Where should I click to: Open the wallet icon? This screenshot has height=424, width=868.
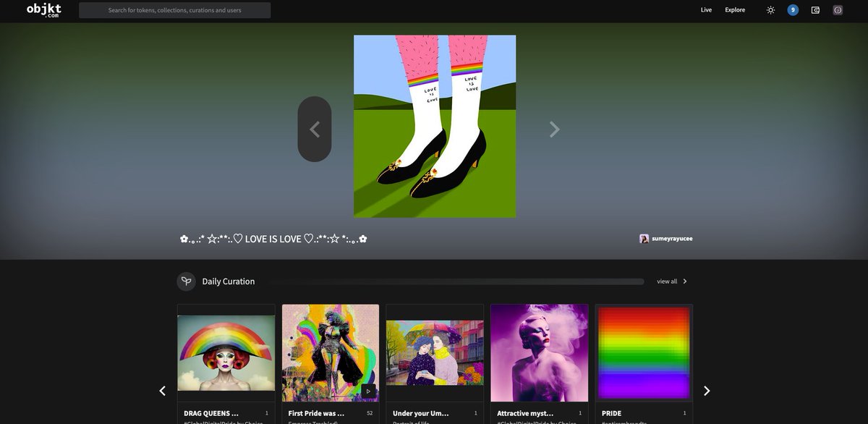[x=815, y=10]
